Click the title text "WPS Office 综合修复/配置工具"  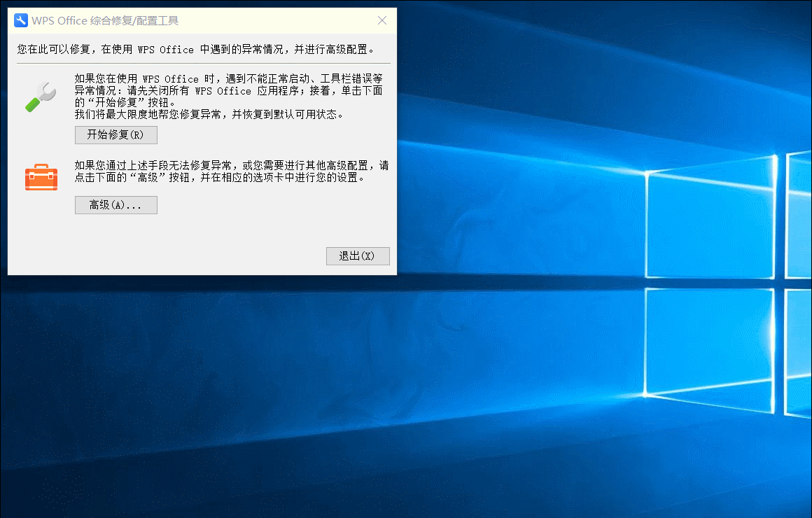click(x=105, y=21)
